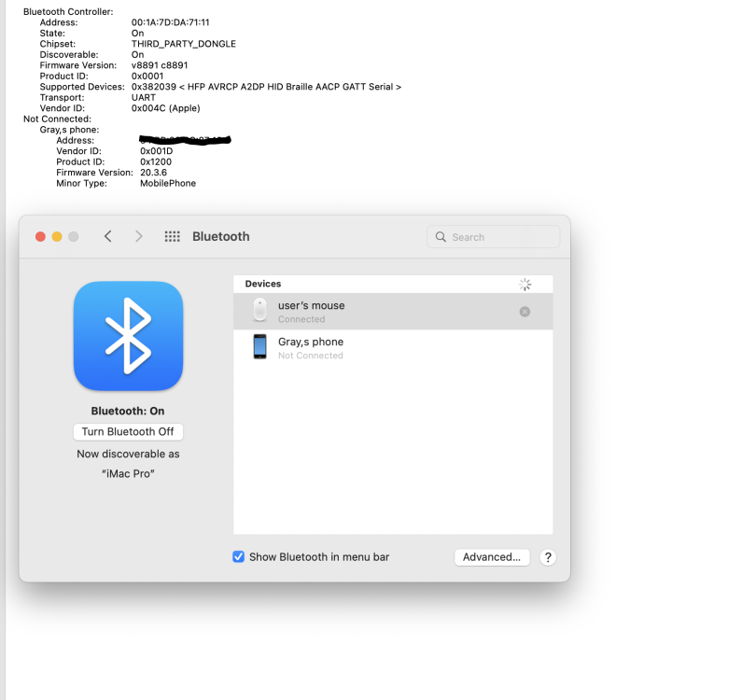Uncheck Show Bluetooth in menu bar

click(238, 557)
